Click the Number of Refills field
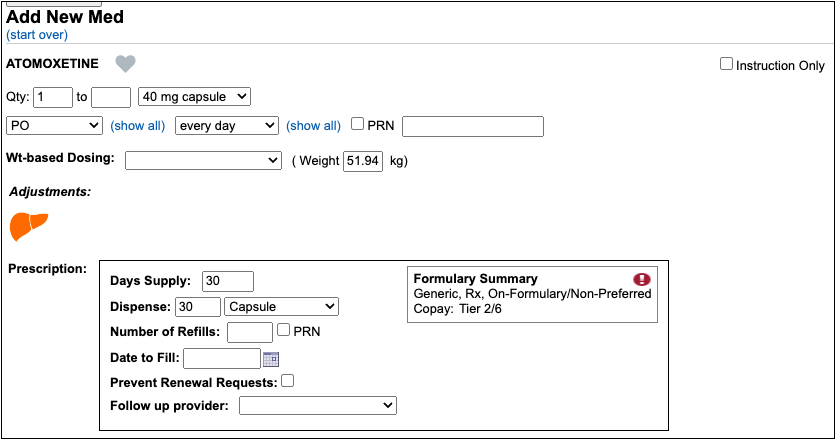This screenshot has width=835, height=439. tap(250, 332)
